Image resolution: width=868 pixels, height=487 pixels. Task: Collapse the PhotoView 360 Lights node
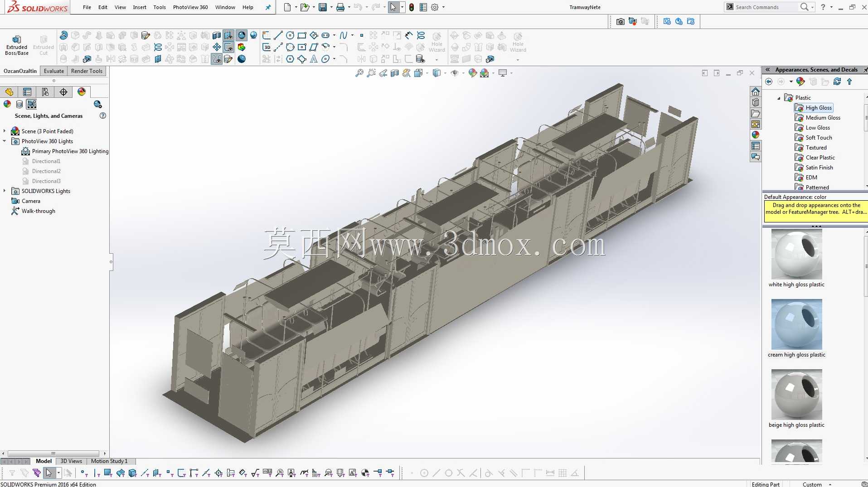pos(5,141)
